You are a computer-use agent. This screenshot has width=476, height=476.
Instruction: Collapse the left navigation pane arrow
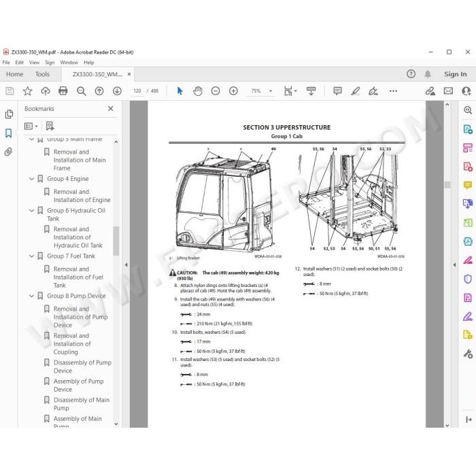pyautogui.click(x=126, y=265)
